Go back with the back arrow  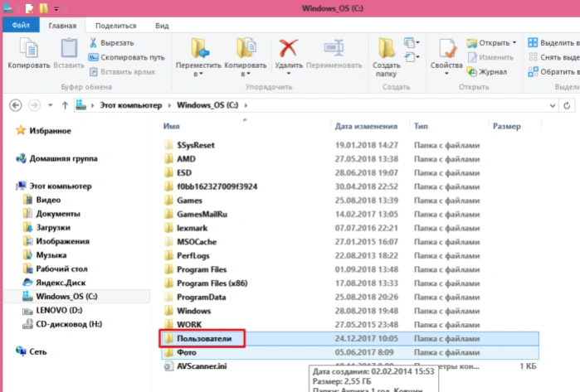(x=16, y=105)
